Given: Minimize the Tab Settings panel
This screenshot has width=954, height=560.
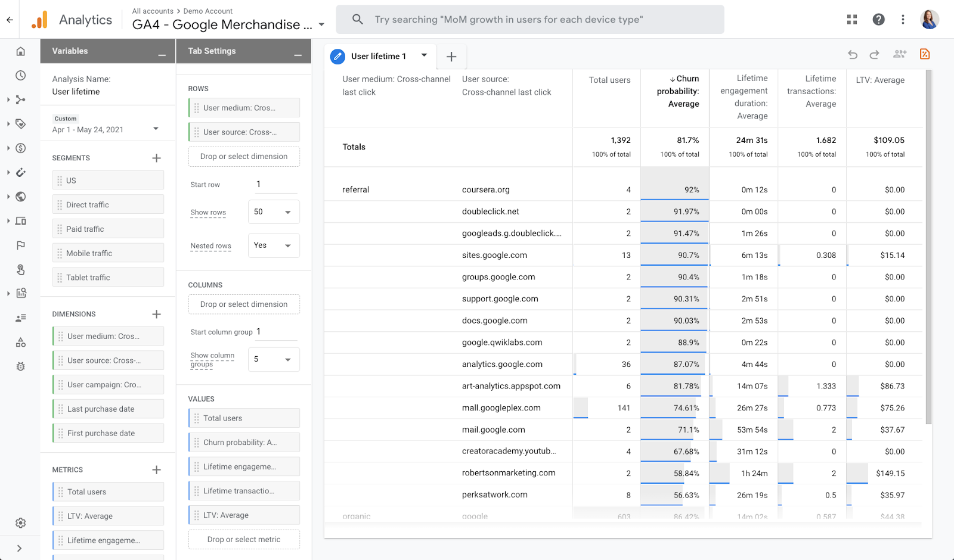Looking at the screenshot, I should click(x=298, y=55).
